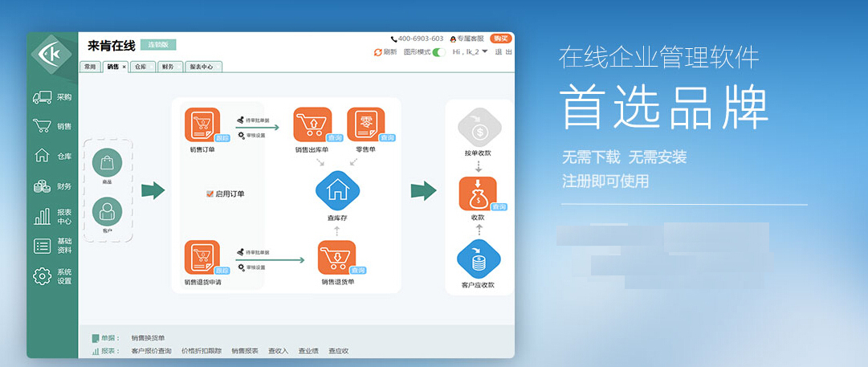Click 查询 badge on 销售出库单
Viewport: 868px width, 367px height.
[x=334, y=138]
